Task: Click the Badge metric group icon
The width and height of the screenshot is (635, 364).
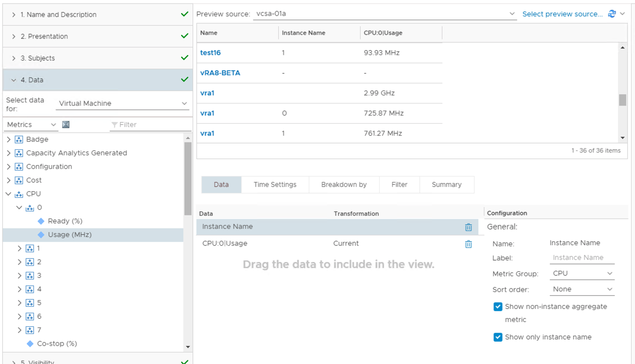Action: (19, 139)
